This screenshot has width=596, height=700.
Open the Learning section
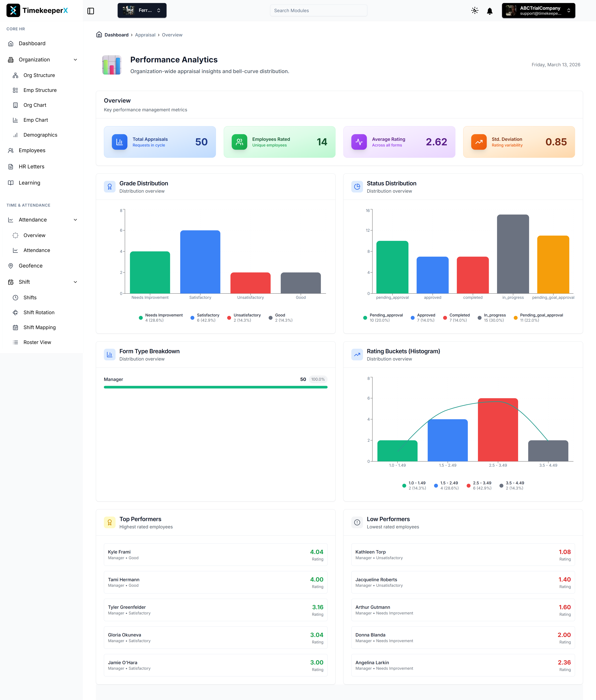pyautogui.click(x=29, y=182)
